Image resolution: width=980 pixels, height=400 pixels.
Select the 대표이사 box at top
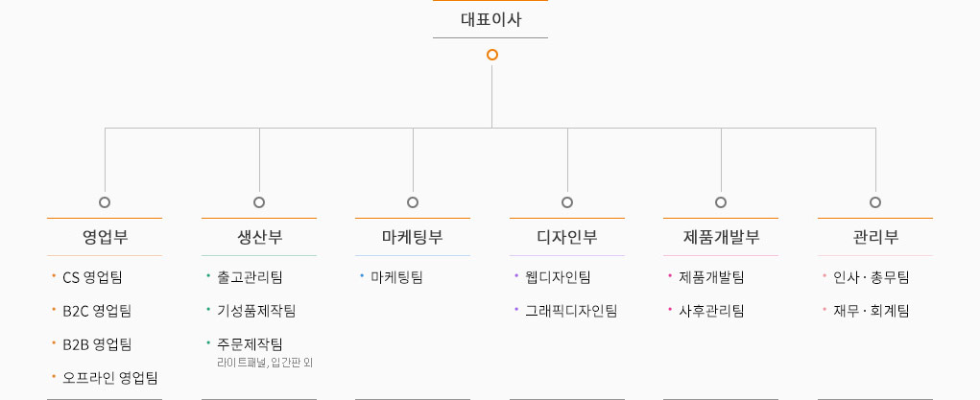490,19
